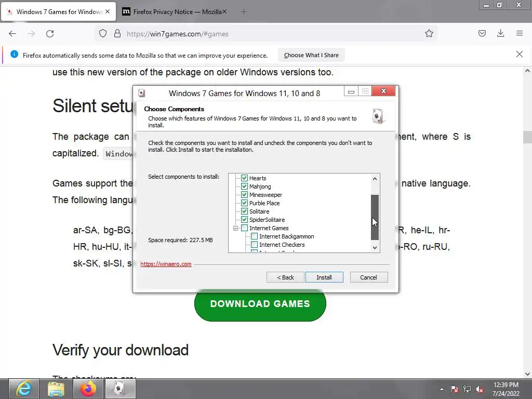Image resolution: width=532 pixels, height=399 pixels.
Task: Uncheck the Mahjong component
Action: pos(244,187)
